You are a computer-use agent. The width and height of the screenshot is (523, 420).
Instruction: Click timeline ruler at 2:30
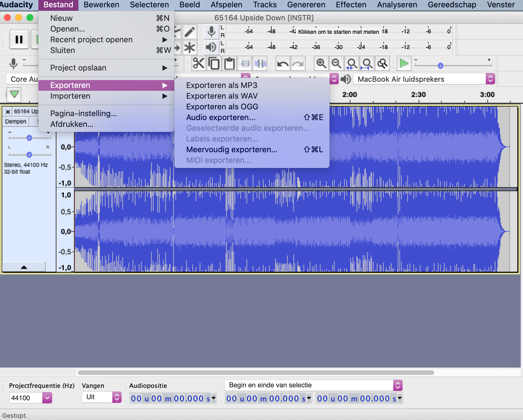point(418,95)
